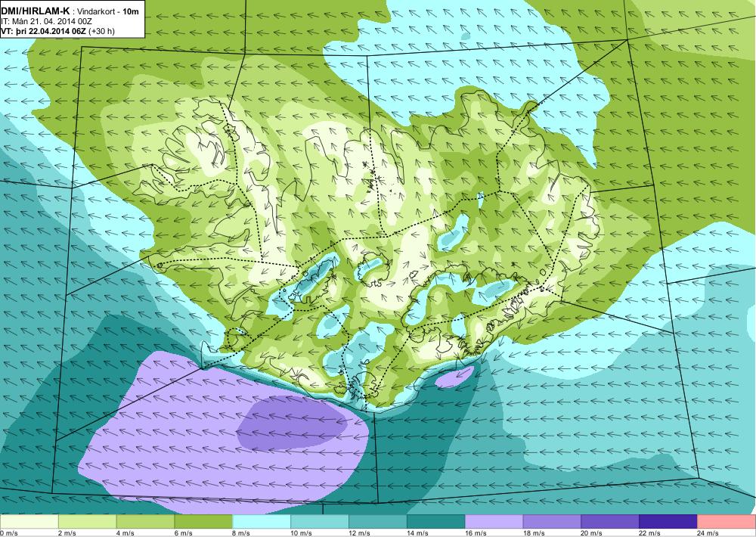Click the lavender 16–18 m/s legend swatch

point(494,522)
